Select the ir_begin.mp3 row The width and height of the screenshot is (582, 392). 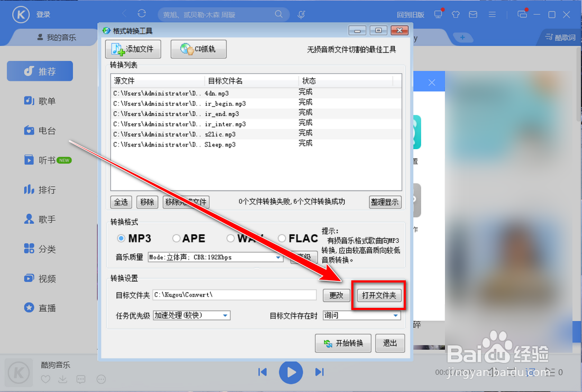(x=256, y=103)
